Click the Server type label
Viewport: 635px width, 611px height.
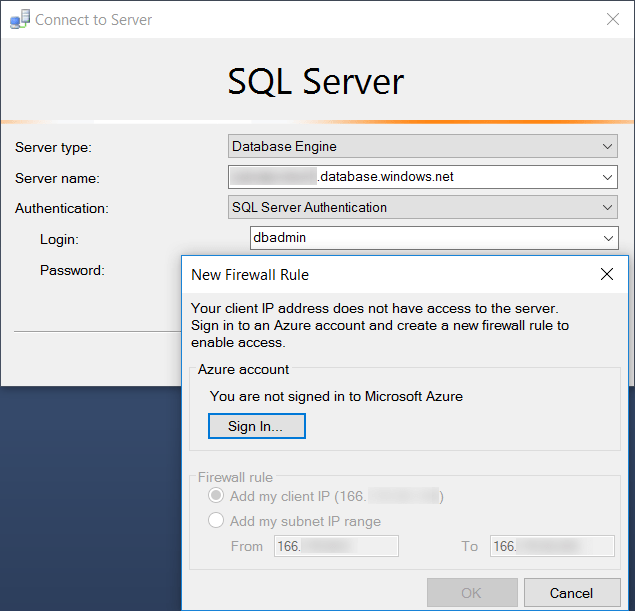[53, 147]
